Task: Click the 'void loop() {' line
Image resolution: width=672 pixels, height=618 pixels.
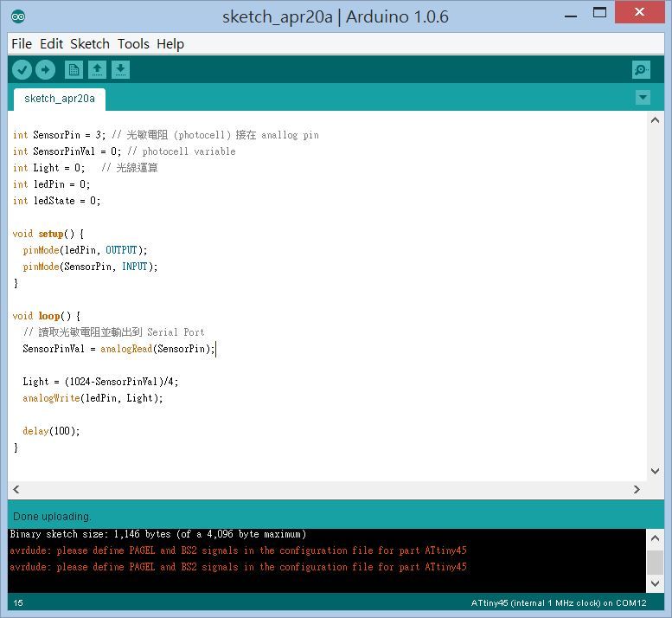Action: point(47,316)
